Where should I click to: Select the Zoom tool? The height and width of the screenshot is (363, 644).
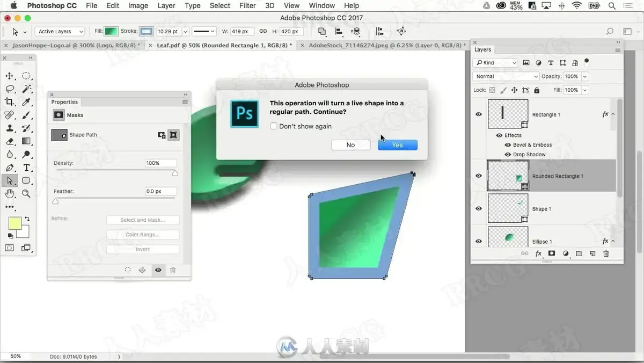click(x=26, y=194)
